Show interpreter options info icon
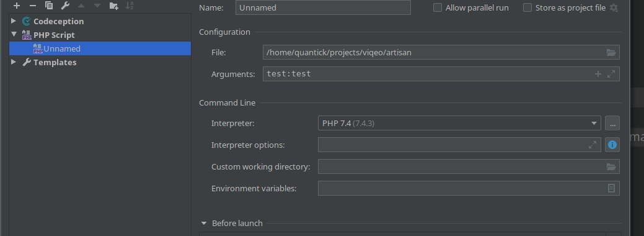 pos(612,145)
